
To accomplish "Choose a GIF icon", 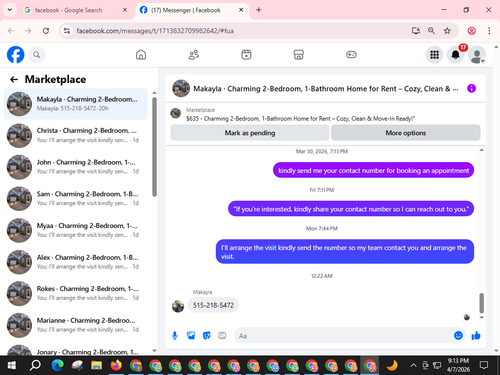I will 222,335.
